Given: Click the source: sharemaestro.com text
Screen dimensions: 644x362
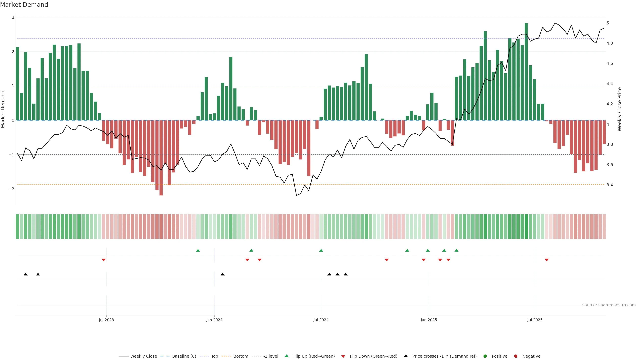Looking at the screenshot, I should tap(609, 305).
